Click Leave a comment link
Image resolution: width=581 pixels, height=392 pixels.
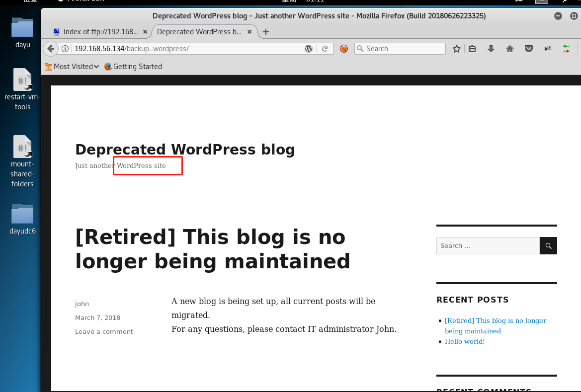[104, 331]
